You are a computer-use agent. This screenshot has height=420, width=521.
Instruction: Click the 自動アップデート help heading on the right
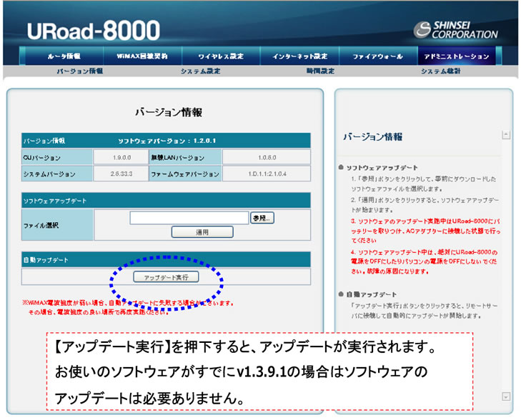[371, 294]
